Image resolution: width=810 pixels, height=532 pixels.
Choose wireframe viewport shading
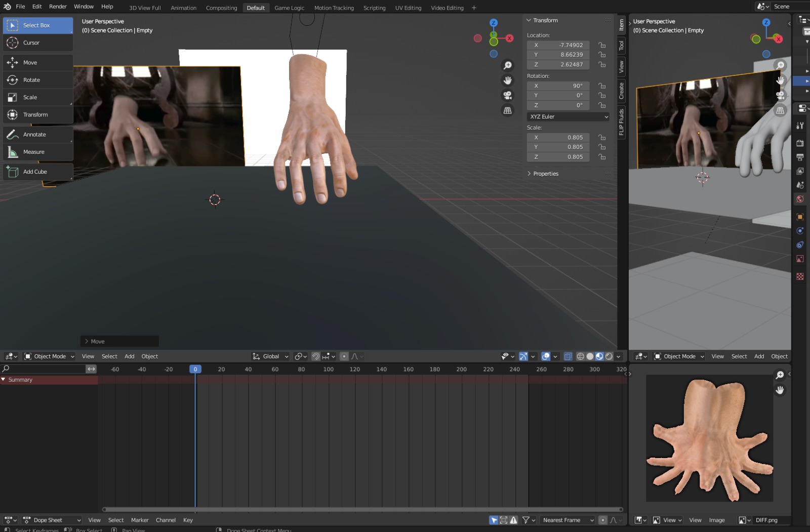click(x=580, y=356)
